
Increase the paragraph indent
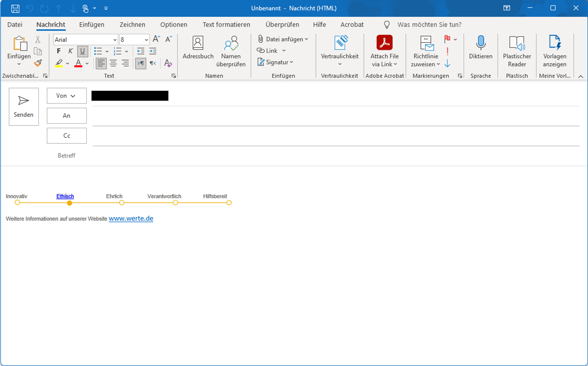click(153, 51)
